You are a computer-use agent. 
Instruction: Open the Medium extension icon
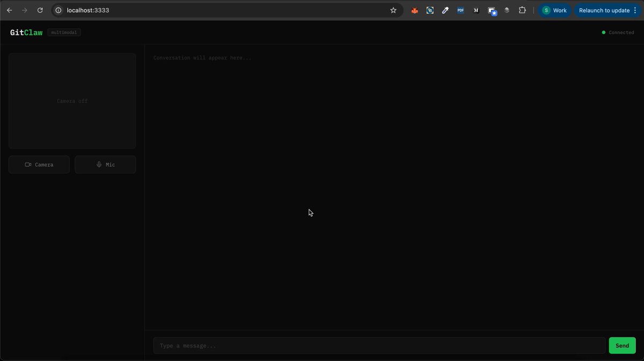tap(475, 10)
